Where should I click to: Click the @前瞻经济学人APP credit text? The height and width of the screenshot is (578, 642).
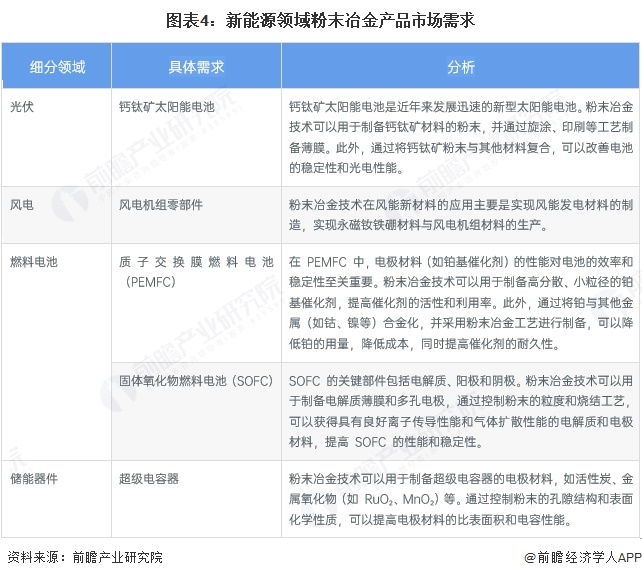[583, 557]
